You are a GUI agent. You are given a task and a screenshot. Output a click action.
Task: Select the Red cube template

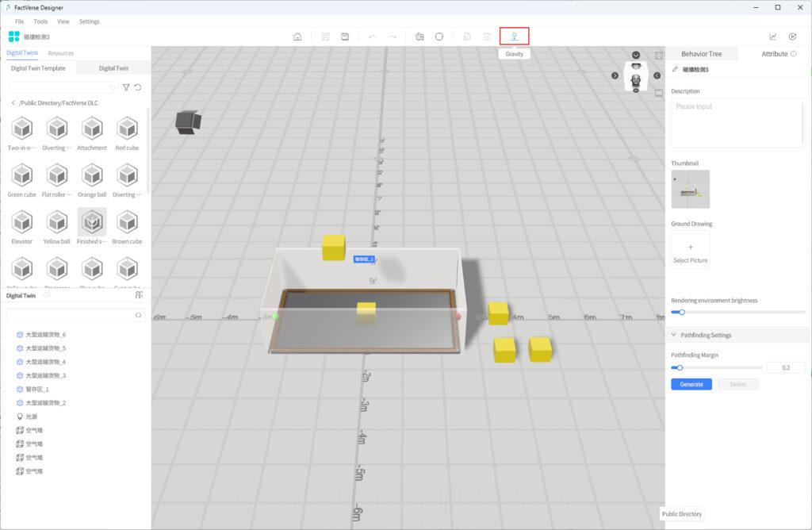pyautogui.click(x=127, y=133)
